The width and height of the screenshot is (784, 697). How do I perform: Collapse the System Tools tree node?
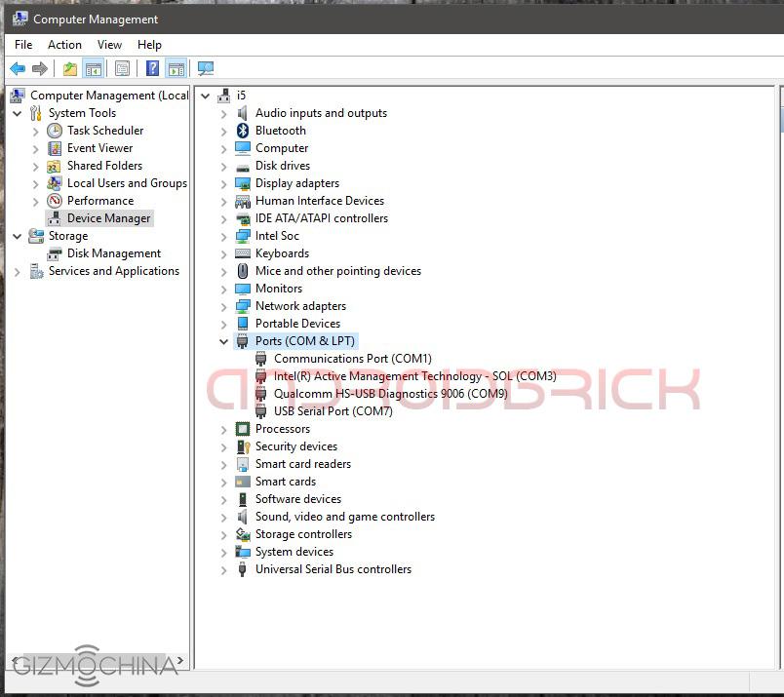(17, 113)
